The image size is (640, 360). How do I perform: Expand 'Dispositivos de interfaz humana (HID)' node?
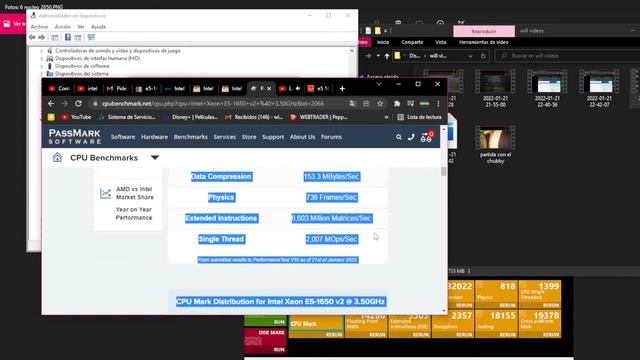41,59
